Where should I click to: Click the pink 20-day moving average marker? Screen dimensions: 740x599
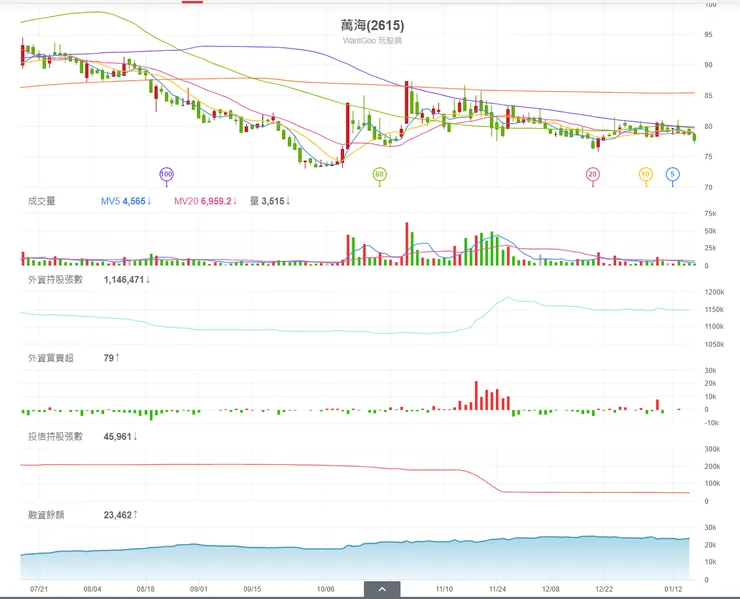point(593,174)
